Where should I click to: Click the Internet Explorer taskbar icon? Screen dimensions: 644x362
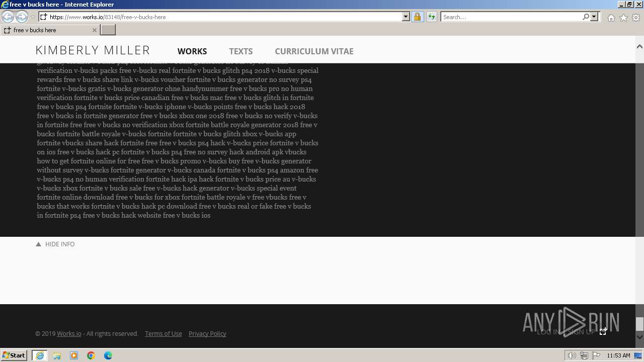pyautogui.click(x=40, y=355)
